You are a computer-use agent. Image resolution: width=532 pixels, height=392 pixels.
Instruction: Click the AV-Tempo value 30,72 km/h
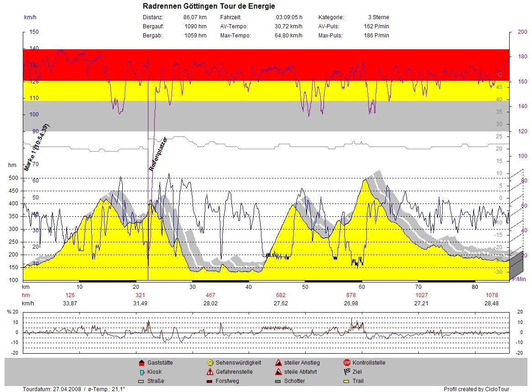288,26
